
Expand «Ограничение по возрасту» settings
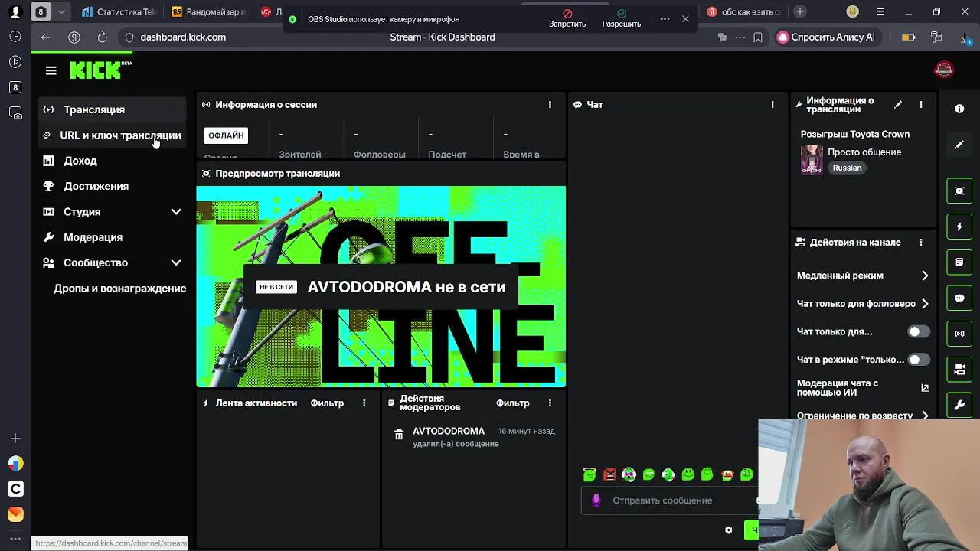point(925,416)
